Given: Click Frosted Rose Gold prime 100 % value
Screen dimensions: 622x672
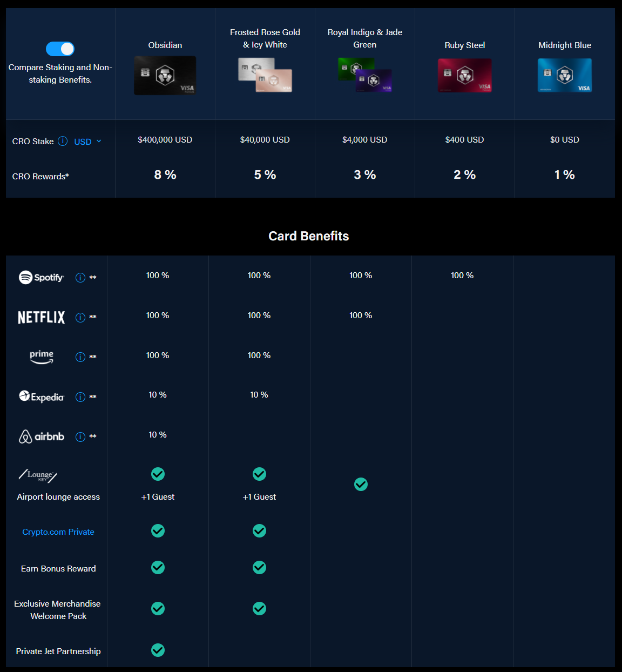Looking at the screenshot, I should pos(259,355).
